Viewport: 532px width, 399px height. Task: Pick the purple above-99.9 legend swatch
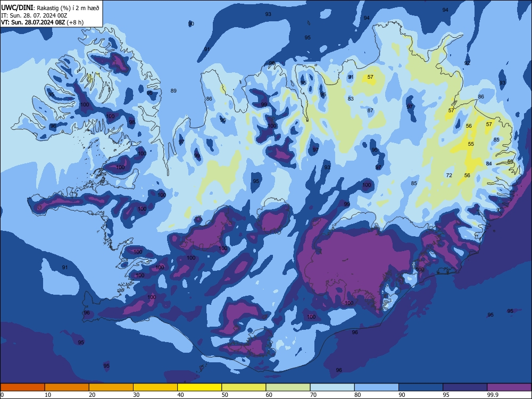pyautogui.click(x=509, y=387)
